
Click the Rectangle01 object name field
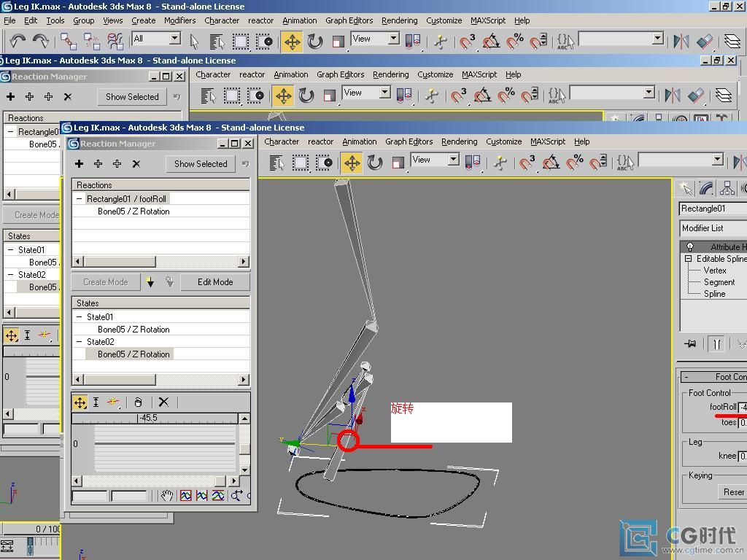713,209
